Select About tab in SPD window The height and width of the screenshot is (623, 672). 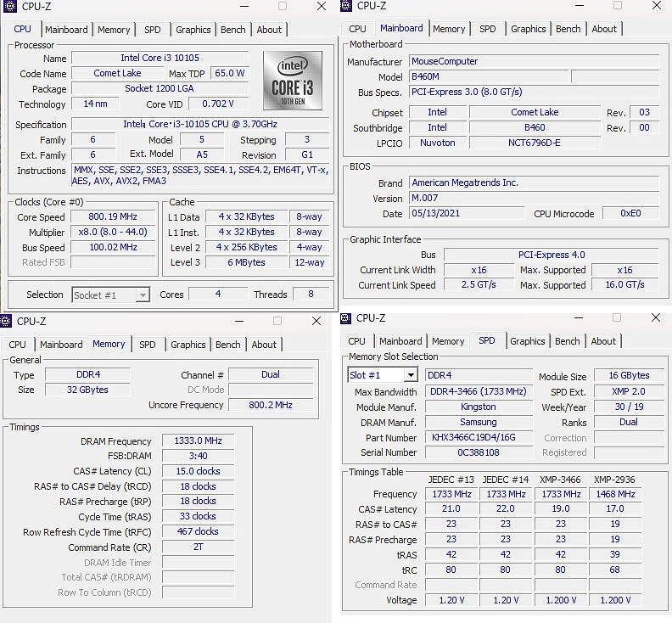603,341
